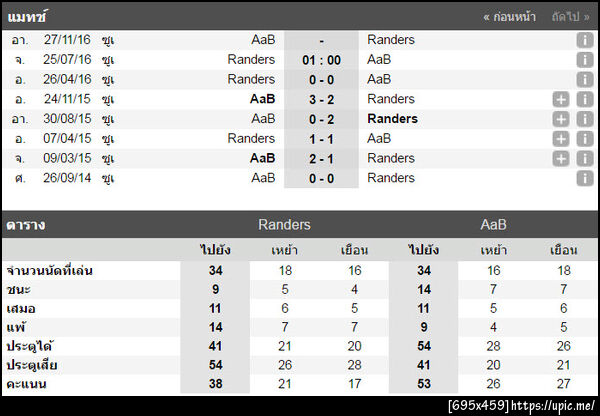The image size is (600, 416).
Task: Click bold Randers in 30/08/15 row
Action: (x=392, y=119)
